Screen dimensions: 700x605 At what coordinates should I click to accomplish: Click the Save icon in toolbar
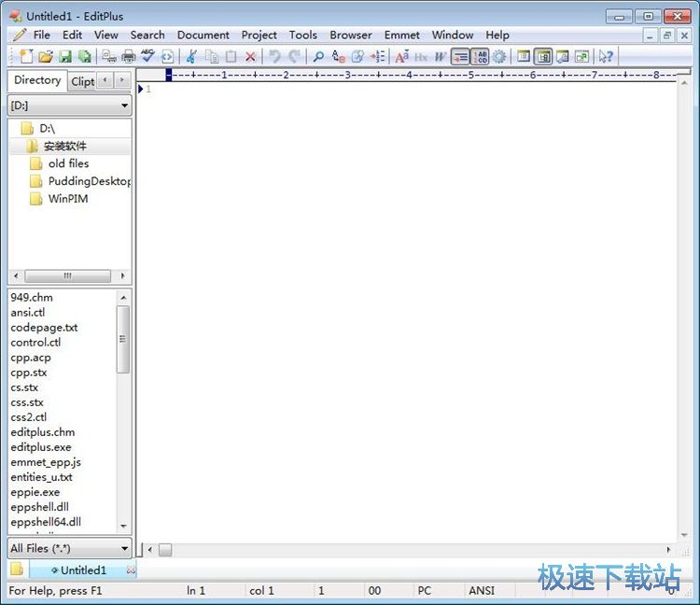point(65,57)
